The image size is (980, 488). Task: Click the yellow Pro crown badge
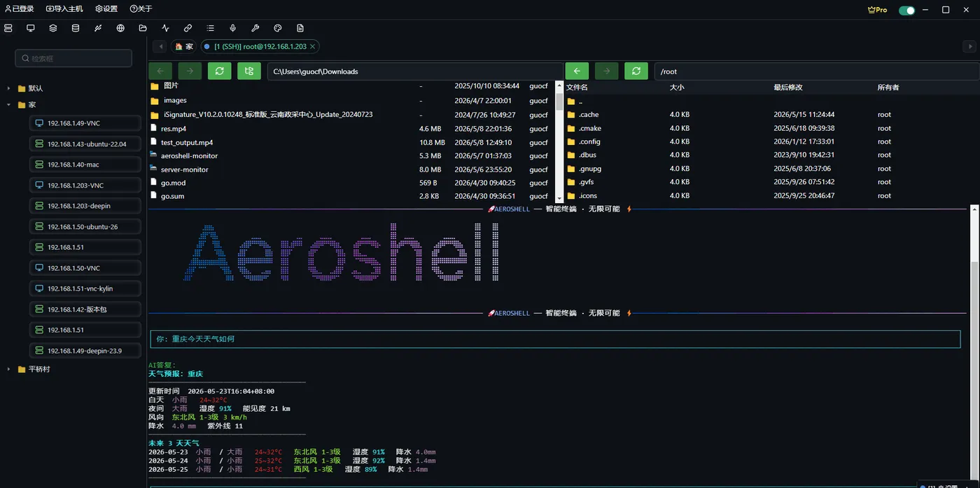(877, 10)
